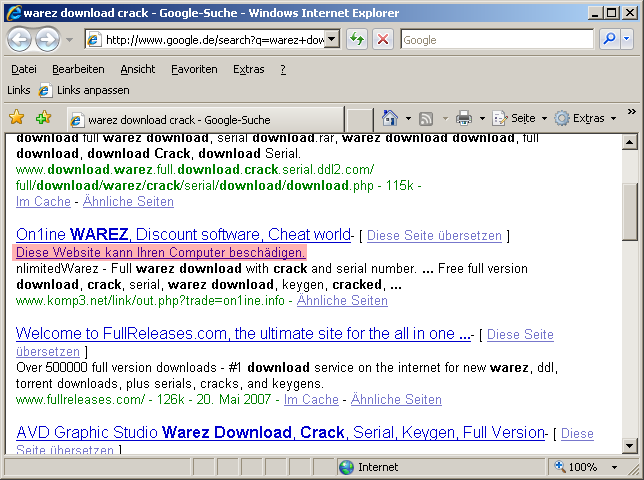
Task: Click the www.fullreleases.com/ green URL text
Action: click(x=80, y=400)
